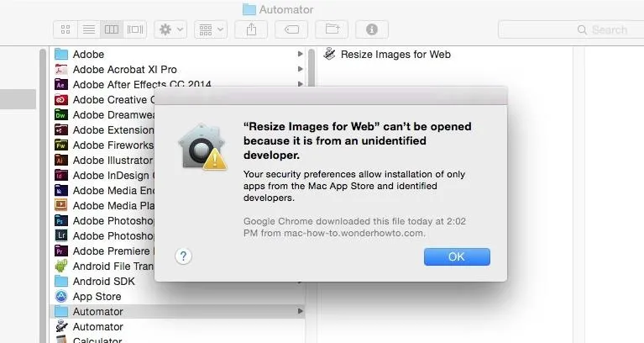Click the Share toolbar icon

(251, 29)
